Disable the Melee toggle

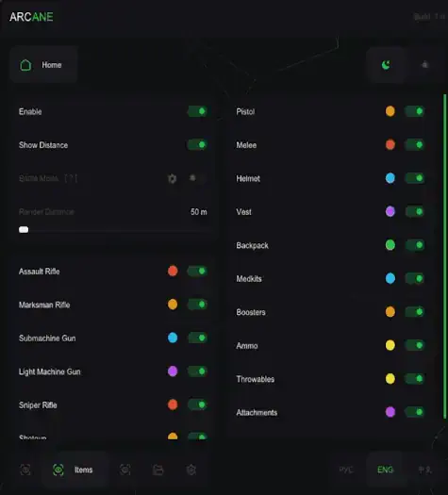pyautogui.click(x=415, y=144)
